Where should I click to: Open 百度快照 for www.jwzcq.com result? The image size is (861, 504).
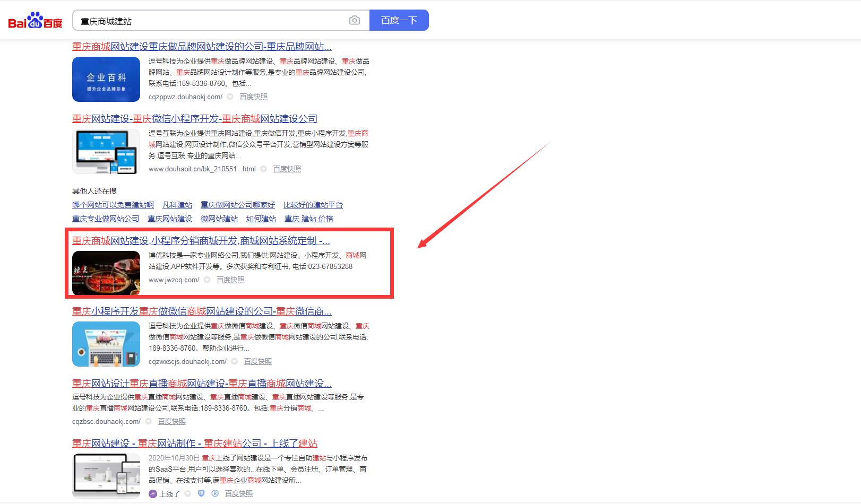(230, 280)
